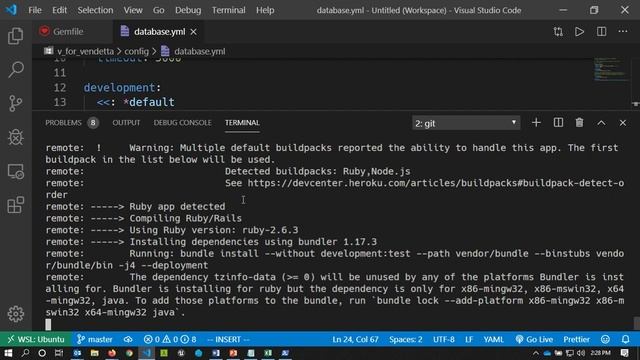Open the Source Control view

[16, 103]
